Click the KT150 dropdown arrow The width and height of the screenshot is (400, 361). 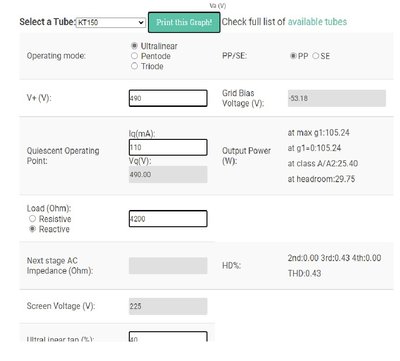141,22
